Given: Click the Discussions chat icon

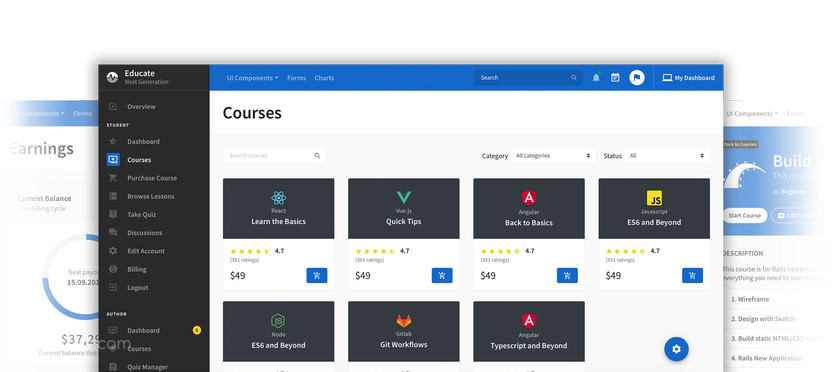Looking at the screenshot, I should [x=113, y=233].
